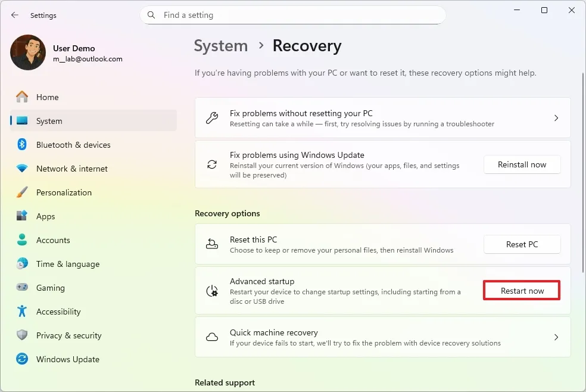
Task: Click the Gaming controller icon
Action: [22, 288]
